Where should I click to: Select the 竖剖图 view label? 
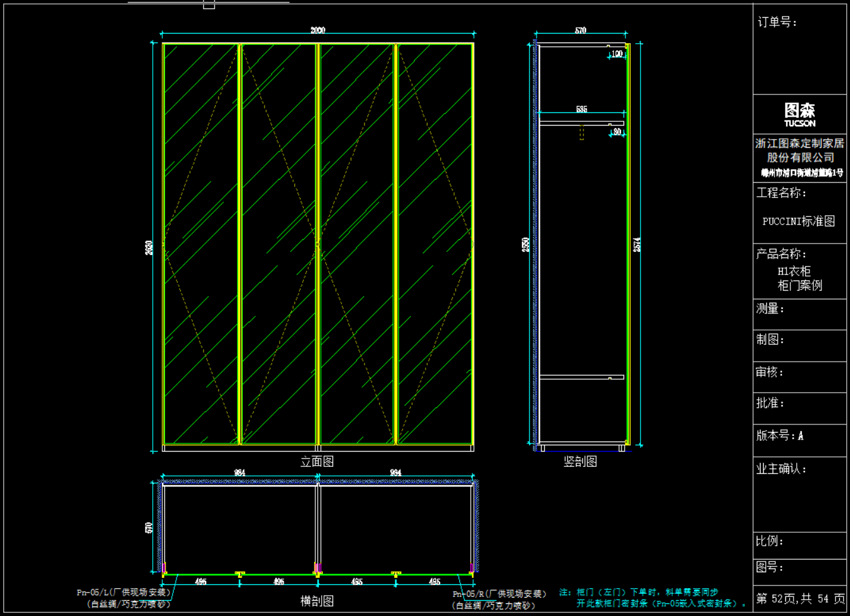580,462
